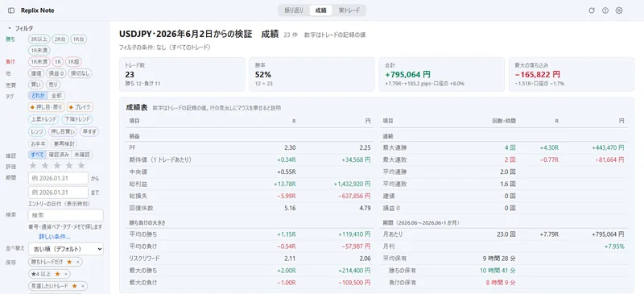This screenshot has height=294, width=644.
Task: Click the 合計 value +795,064 円
Action: point(408,74)
